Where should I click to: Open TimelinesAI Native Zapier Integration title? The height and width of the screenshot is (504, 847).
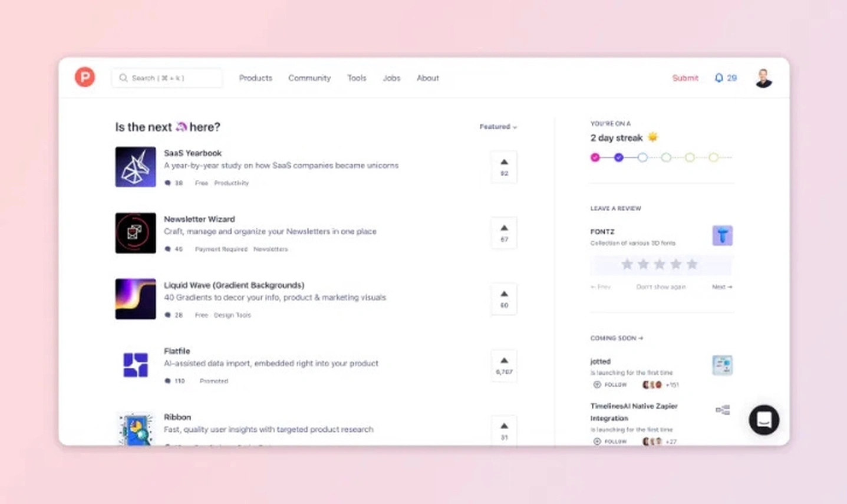click(x=634, y=412)
